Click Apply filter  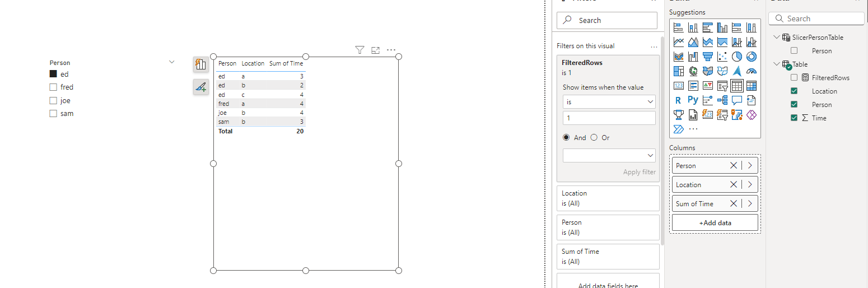coord(639,172)
